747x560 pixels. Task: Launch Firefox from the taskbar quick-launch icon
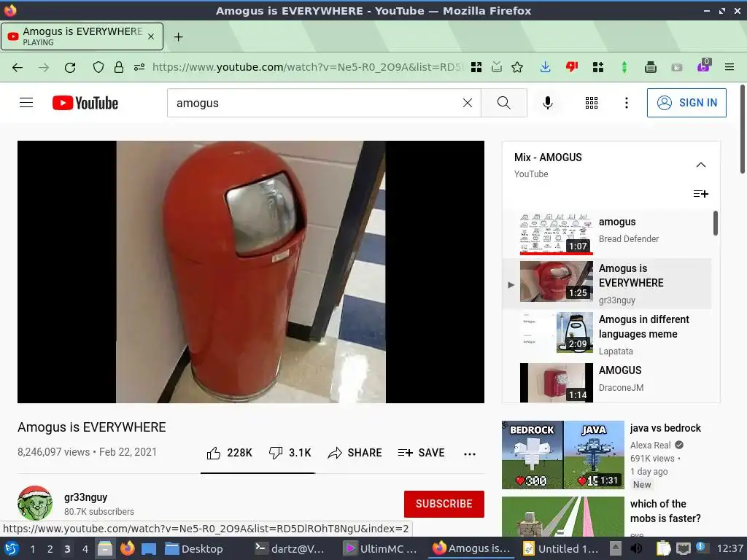click(128, 548)
